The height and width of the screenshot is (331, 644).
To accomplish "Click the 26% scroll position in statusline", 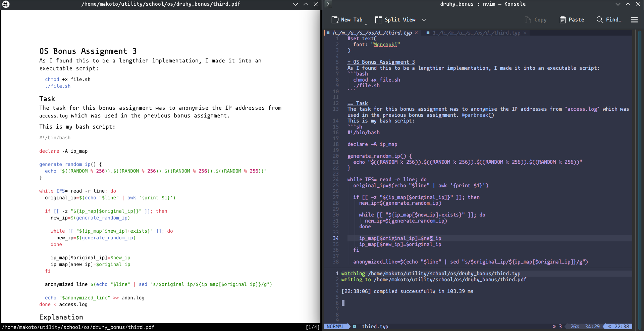I will click(575, 327).
